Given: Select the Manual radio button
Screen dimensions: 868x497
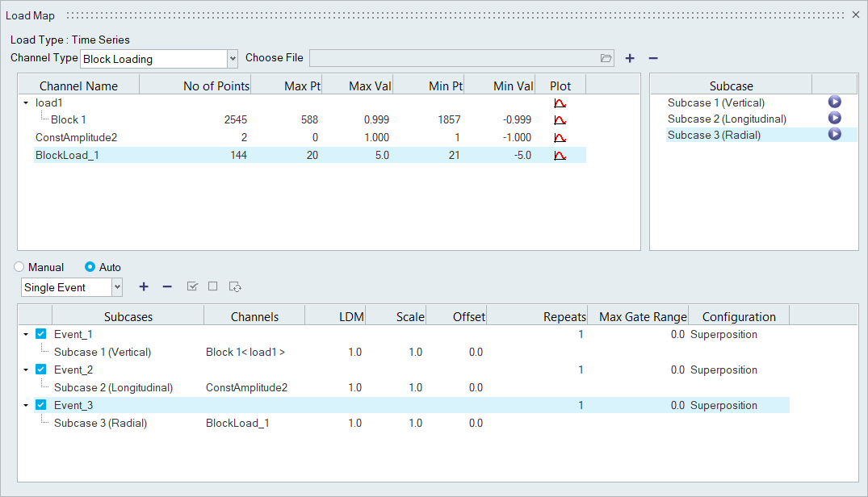Looking at the screenshot, I should click(x=19, y=267).
